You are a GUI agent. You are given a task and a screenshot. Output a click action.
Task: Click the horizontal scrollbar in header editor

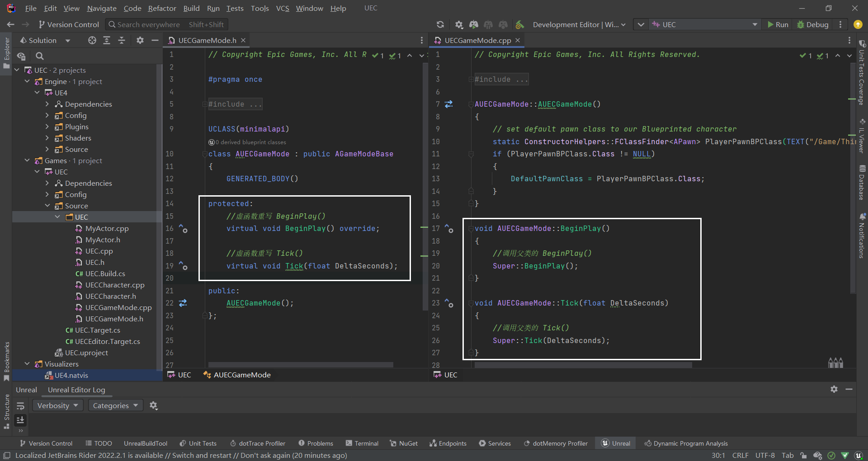[x=300, y=365]
